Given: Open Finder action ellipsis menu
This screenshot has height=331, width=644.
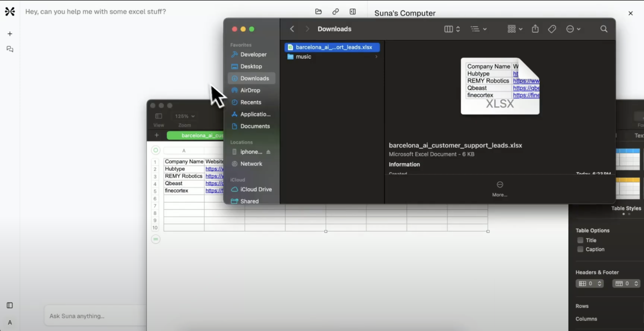Looking at the screenshot, I should pyautogui.click(x=573, y=29).
